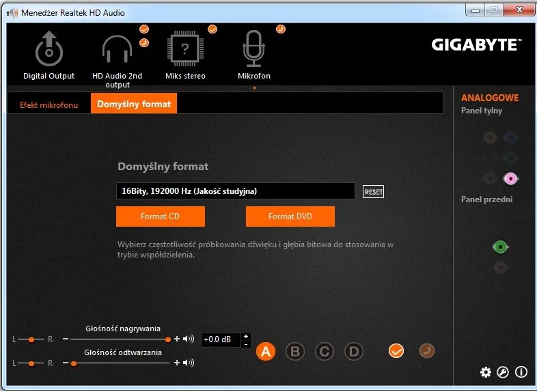Select the HD Audio 2nd output headphones icon
The width and height of the screenshot is (537, 392).
pos(117,49)
